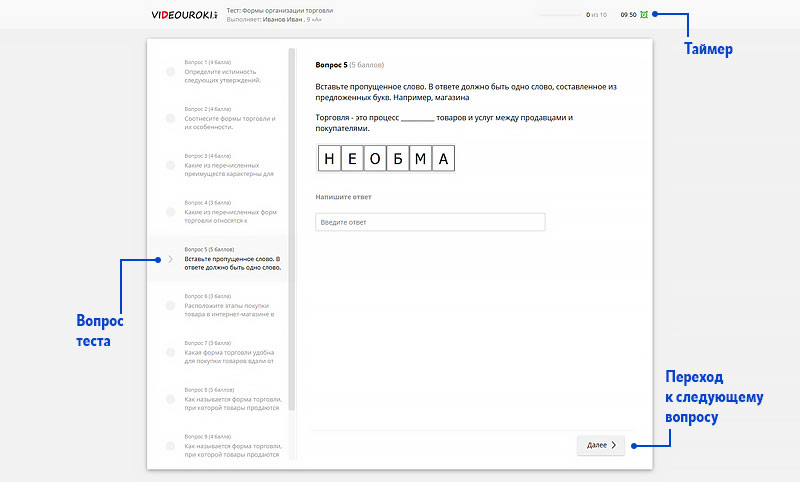The height and width of the screenshot is (482, 800).
Task: Click the letter tile Б
Action: point(396,158)
